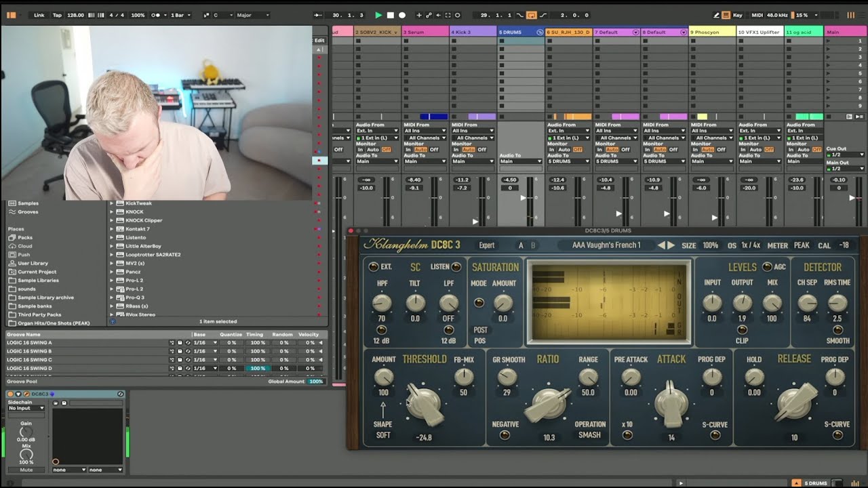This screenshot has width=868, height=488.
Task: Click the SMASH operation selector
Action: 589,435
